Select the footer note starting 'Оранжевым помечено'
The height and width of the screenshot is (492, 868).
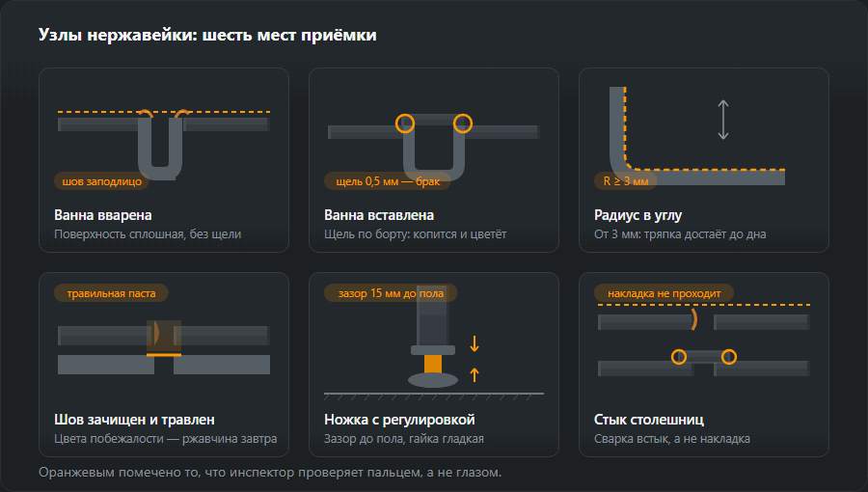(270, 472)
